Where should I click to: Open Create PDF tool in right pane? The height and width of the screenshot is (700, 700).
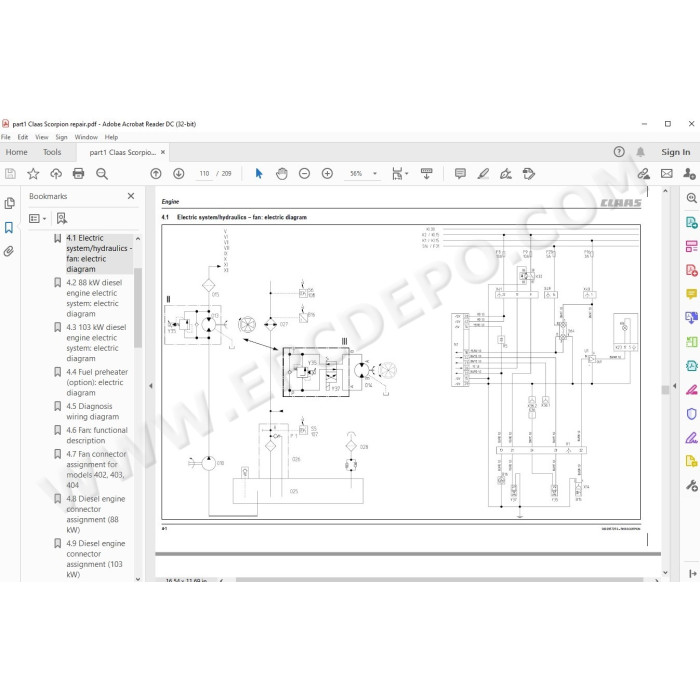pyautogui.click(x=691, y=270)
